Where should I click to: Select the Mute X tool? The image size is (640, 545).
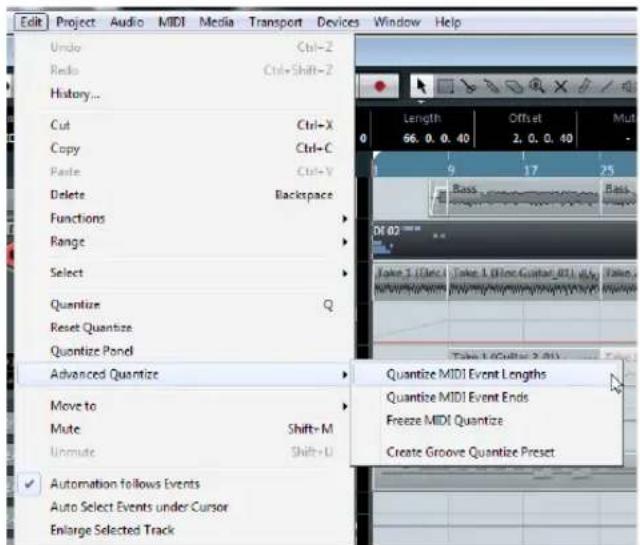561,87
